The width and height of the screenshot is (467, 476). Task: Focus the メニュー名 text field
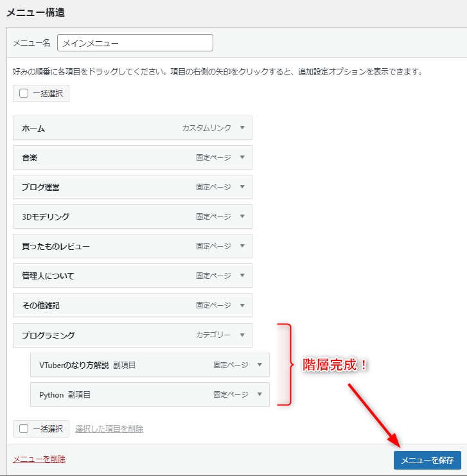[135, 42]
